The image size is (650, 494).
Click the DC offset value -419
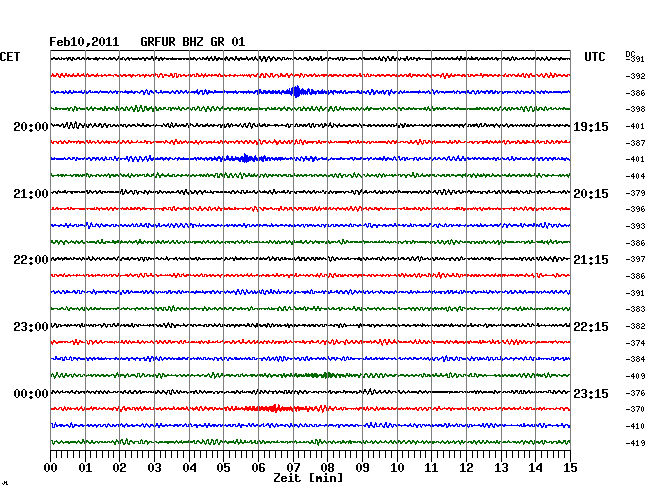(x=635, y=443)
